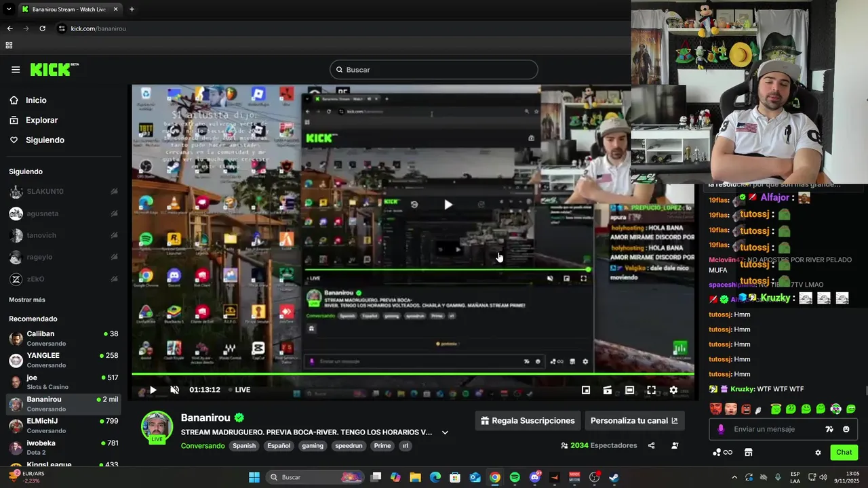Image resolution: width=868 pixels, height=488 pixels.
Task: Open channel points infinity icon
Action: click(723, 452)
